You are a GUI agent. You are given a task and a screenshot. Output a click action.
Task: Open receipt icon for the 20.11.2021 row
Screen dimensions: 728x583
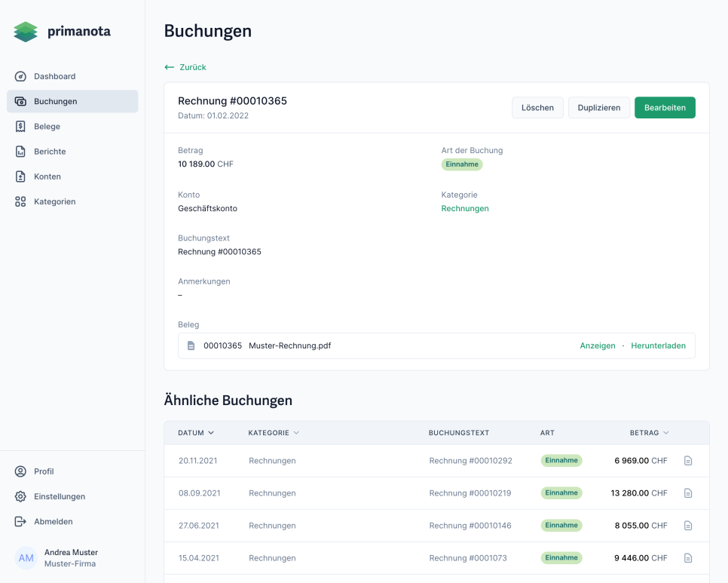pyautogui.click(x=687, y=461)
